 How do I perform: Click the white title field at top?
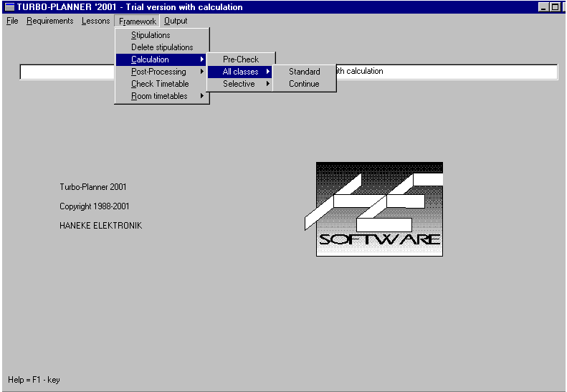point(289,72)
